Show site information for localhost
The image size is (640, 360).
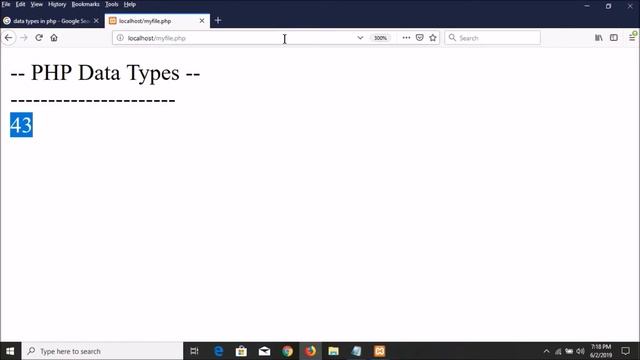120,38
